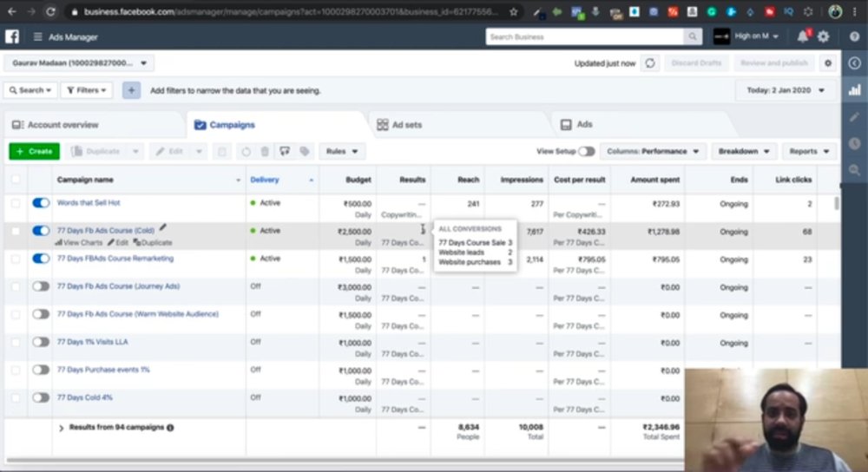Open the Chrome profile avatar
Viewport: 868px width, 472px height.
835,11
